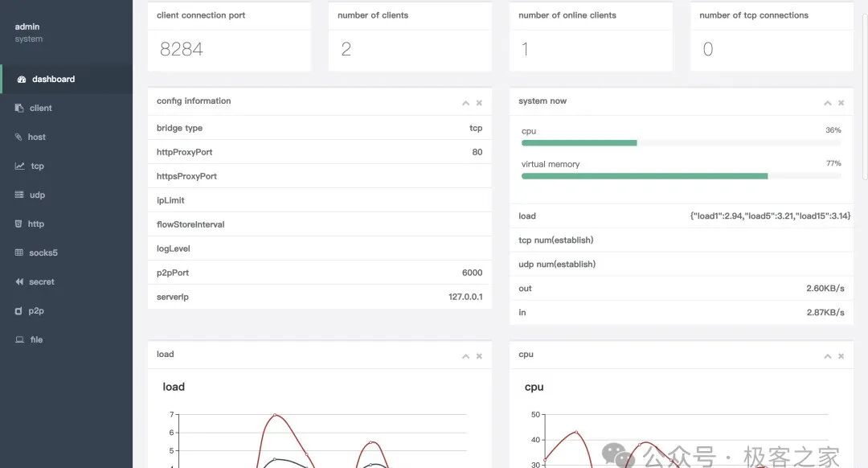Open the secret page
This screenshot has height=468, width=868.
[67, 281]
